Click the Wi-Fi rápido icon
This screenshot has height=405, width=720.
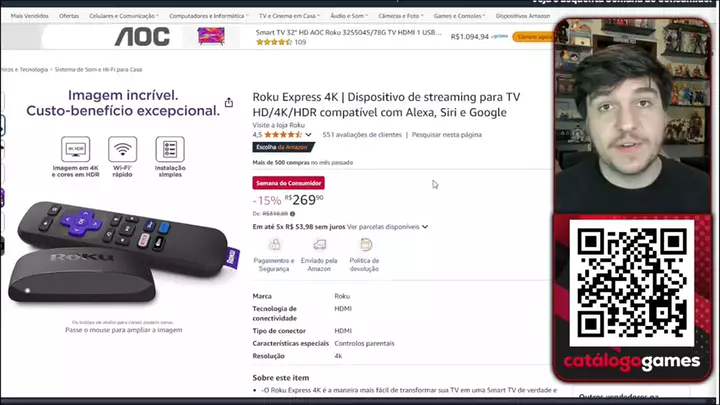click(x=123, y=149)
